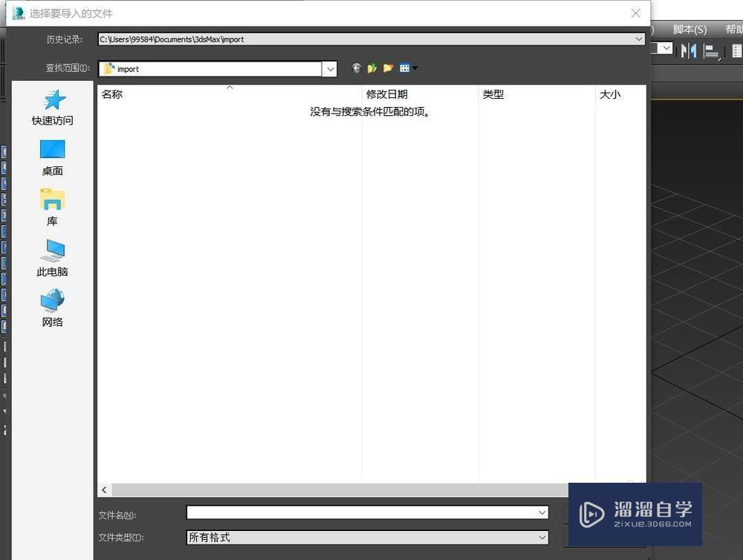743x560 pixels.
Task: Open the view mode menu icon
Action: pos(406,68)
